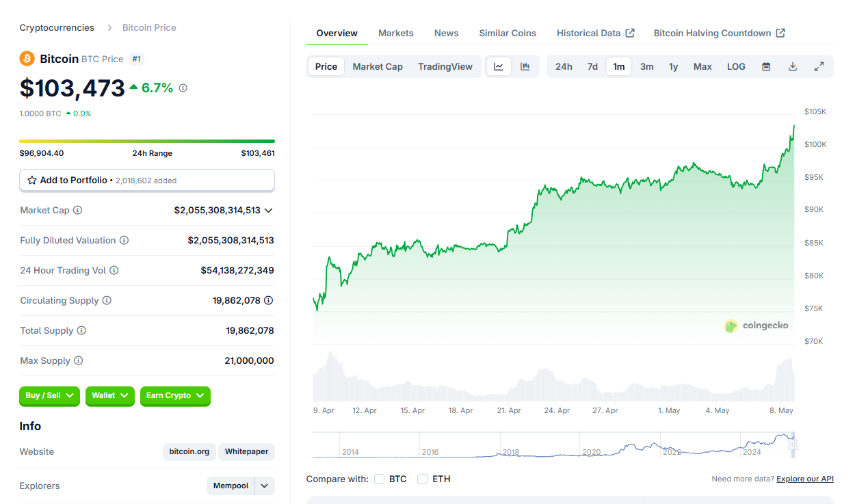Switch to the TradingView chart

(445, 66)
